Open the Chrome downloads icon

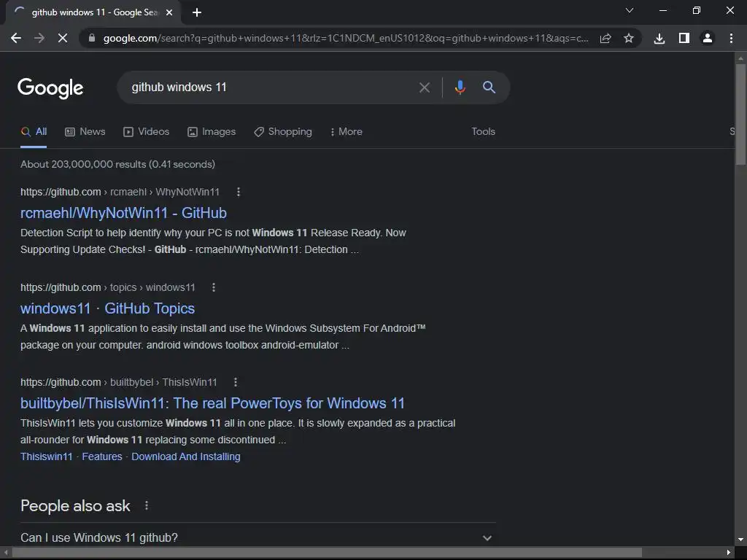(x=659, y=38)
